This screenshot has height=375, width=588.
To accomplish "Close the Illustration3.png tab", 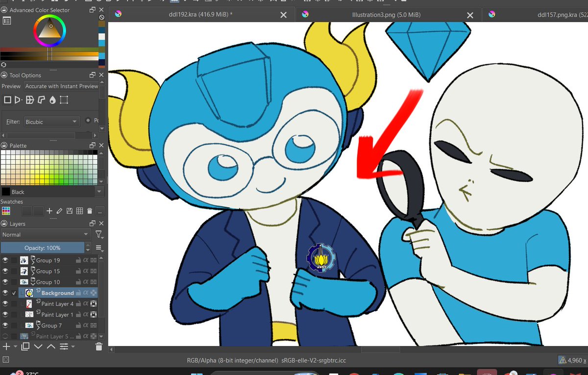I will coord(470,15).
